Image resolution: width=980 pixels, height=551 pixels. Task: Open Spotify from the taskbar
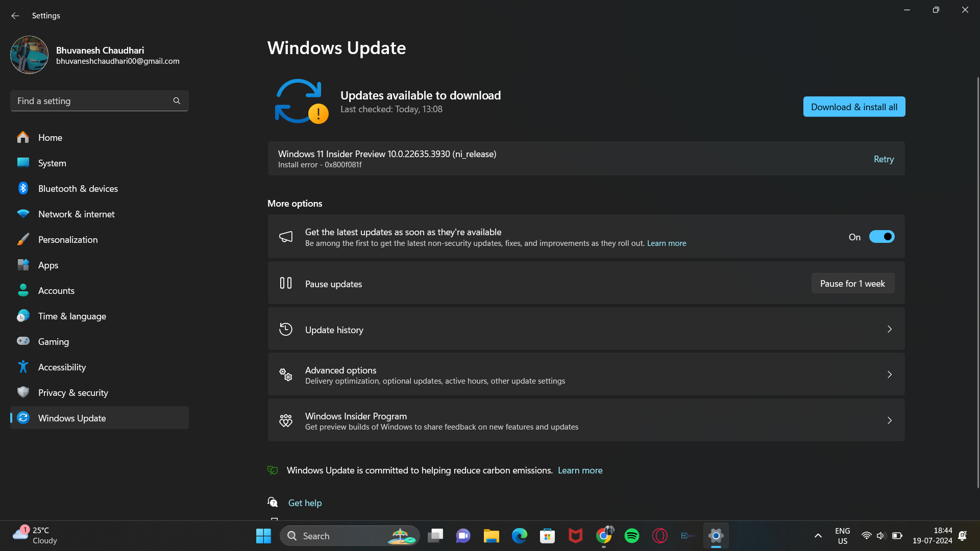tap(631, 536)
